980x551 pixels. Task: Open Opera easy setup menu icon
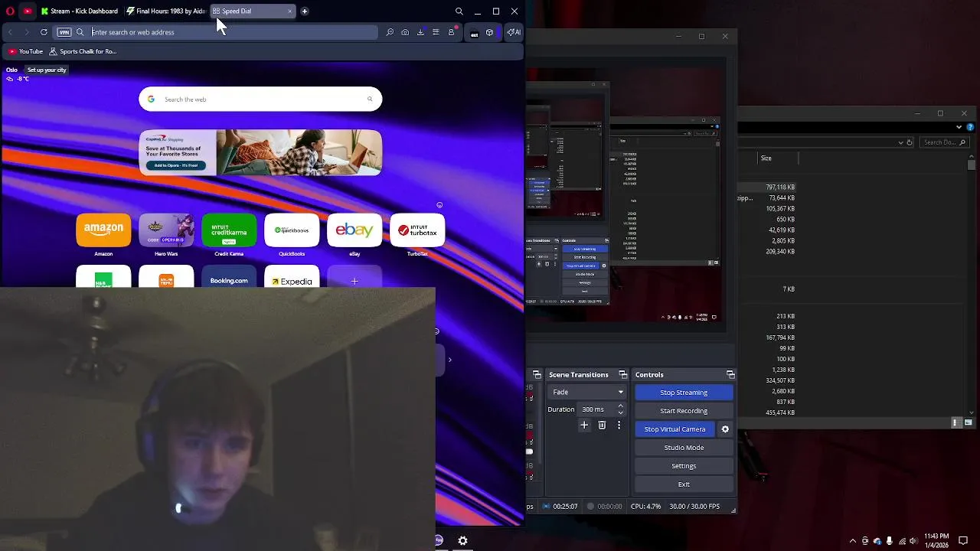click(x=436, y=32)
